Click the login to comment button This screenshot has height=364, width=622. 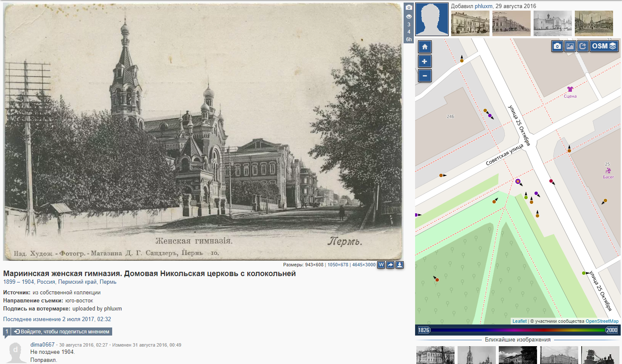point(62,332)
